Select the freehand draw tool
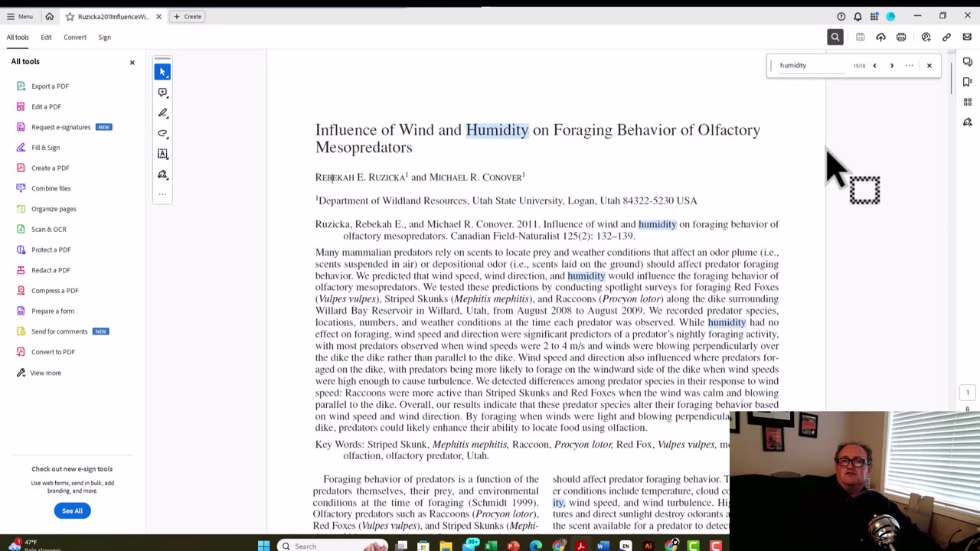 (162, 133)
